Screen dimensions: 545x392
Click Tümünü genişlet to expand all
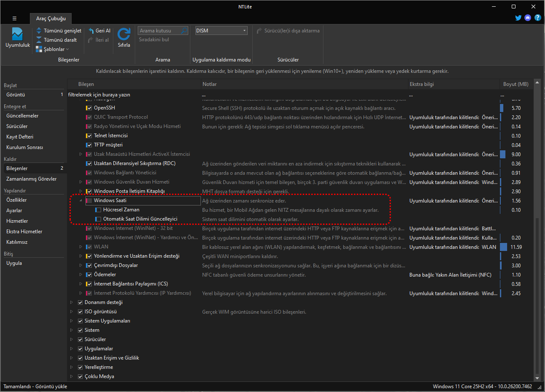click(58, 31)
